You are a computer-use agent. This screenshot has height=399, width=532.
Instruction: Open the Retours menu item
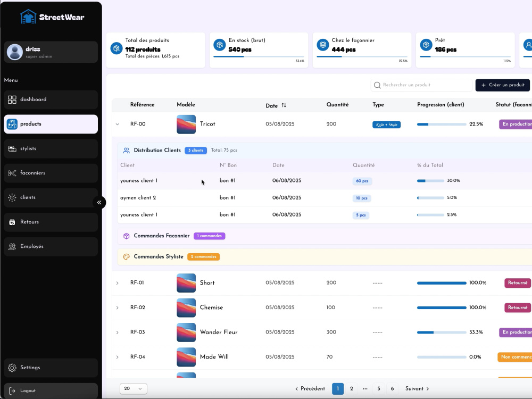(51, 222)
